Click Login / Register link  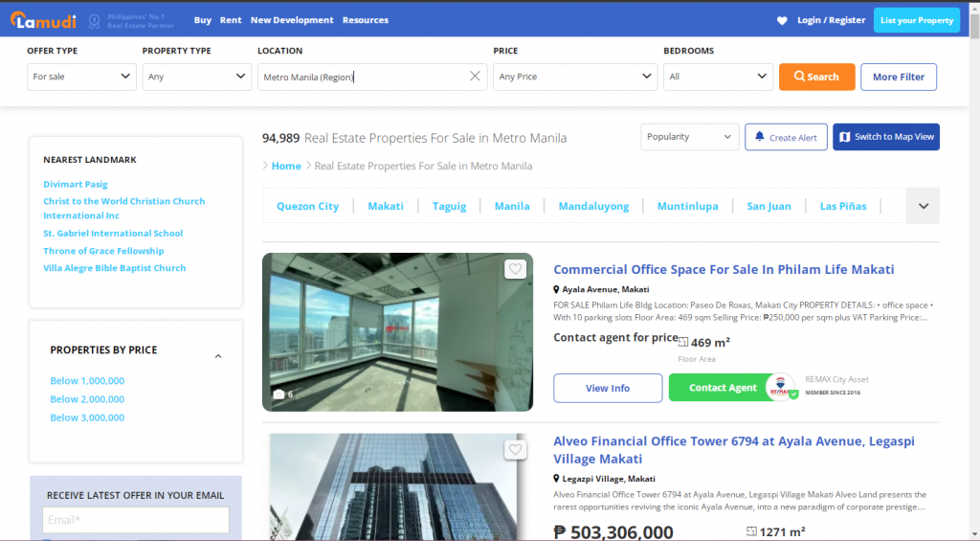pyautogui.click(x=832, y=20)
